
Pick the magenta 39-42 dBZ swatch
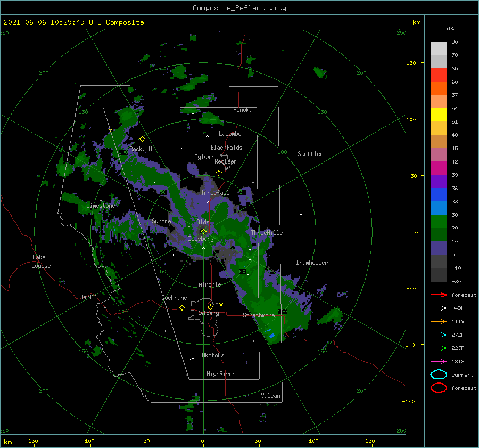pyautogui.click(x=439, y=168)
